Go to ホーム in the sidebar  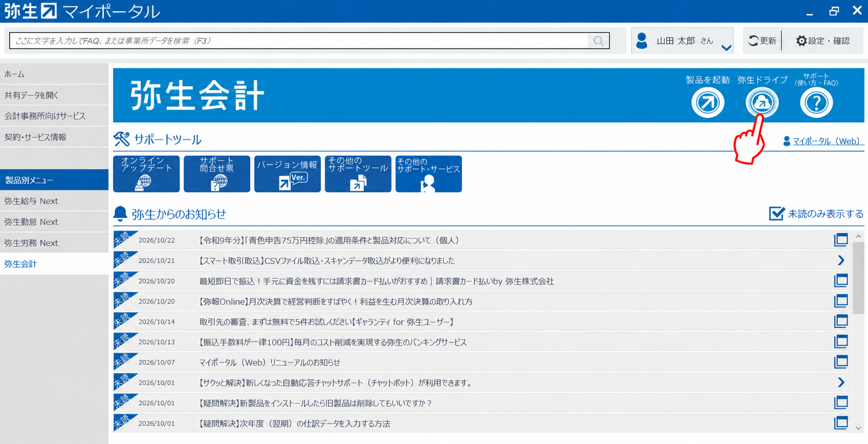click(54, 74)
